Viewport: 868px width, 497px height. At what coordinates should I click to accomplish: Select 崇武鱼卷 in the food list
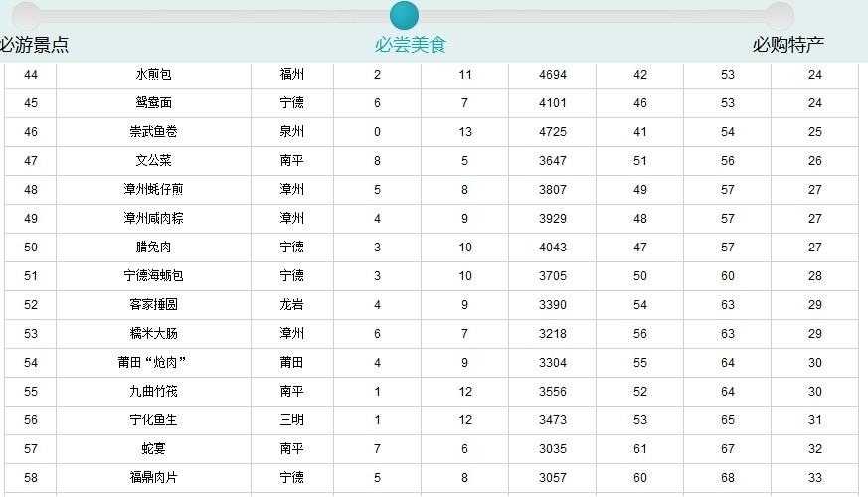pos(153,132)
